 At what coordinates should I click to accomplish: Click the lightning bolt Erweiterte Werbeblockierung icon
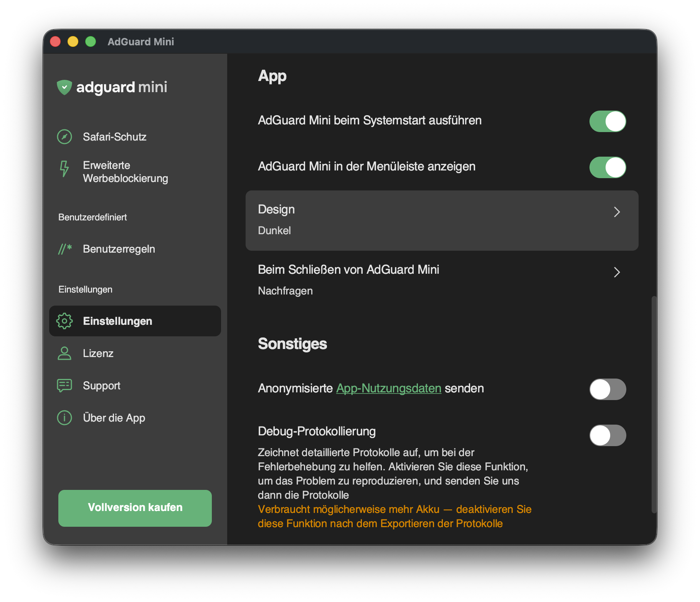pyautogui.click(x=64, y=169)
